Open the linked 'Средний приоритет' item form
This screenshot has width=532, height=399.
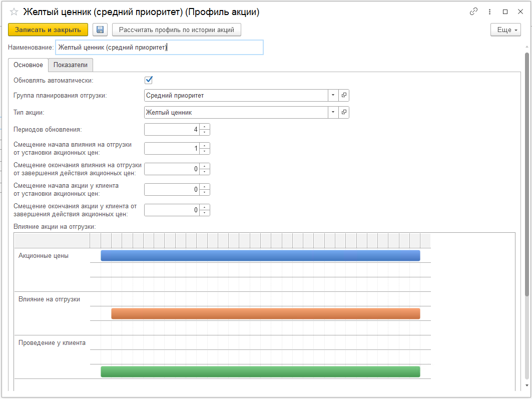pos(344,95)
